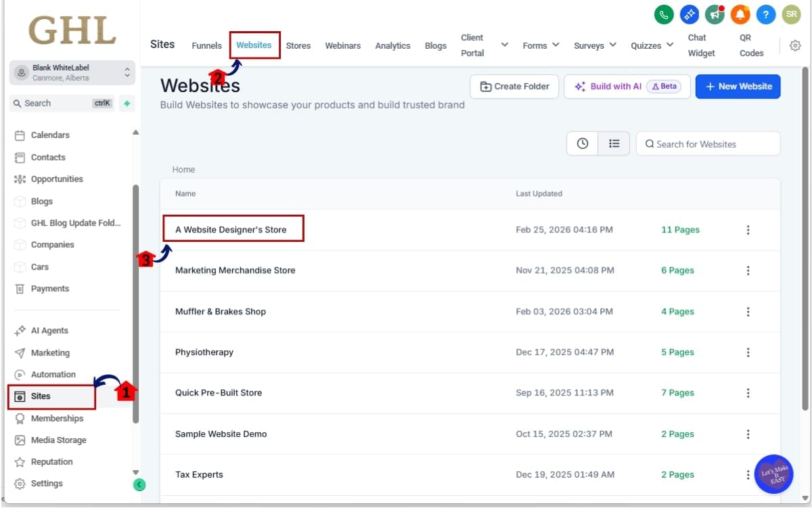This screenshot has height=508, width=812.
Task: Click the Search for Websites field
Action: (x=708, y=144)
